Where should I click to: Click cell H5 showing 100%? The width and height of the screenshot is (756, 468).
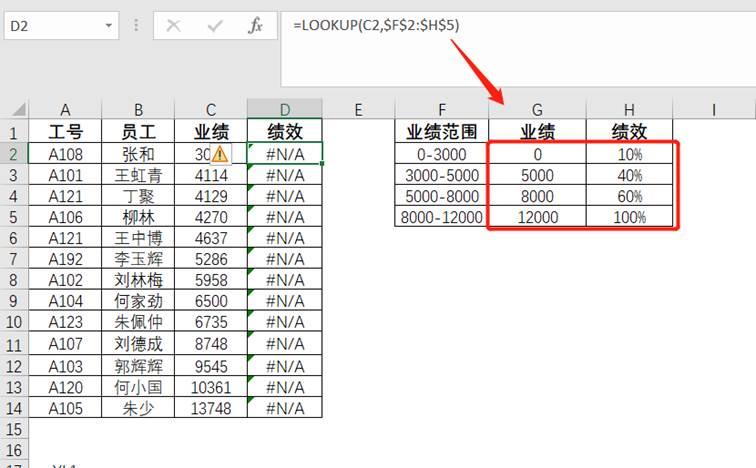tap(629, 217)
